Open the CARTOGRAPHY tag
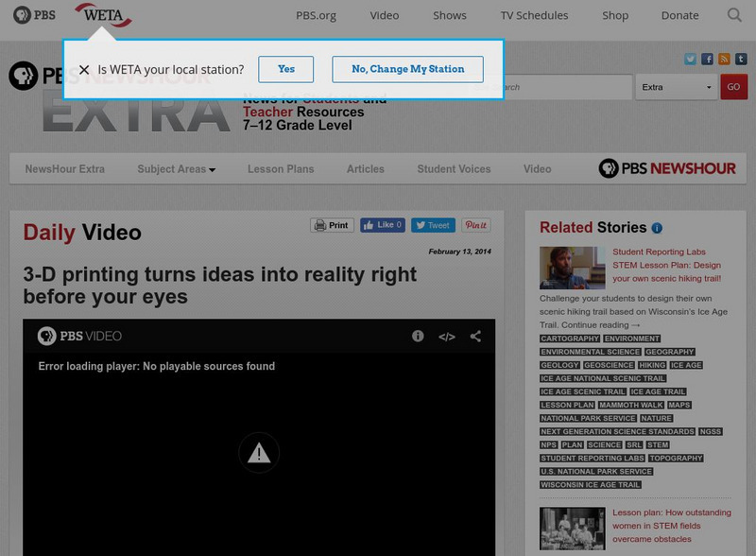Viewport: 756px width, 556px height. (x=570, y=339)
